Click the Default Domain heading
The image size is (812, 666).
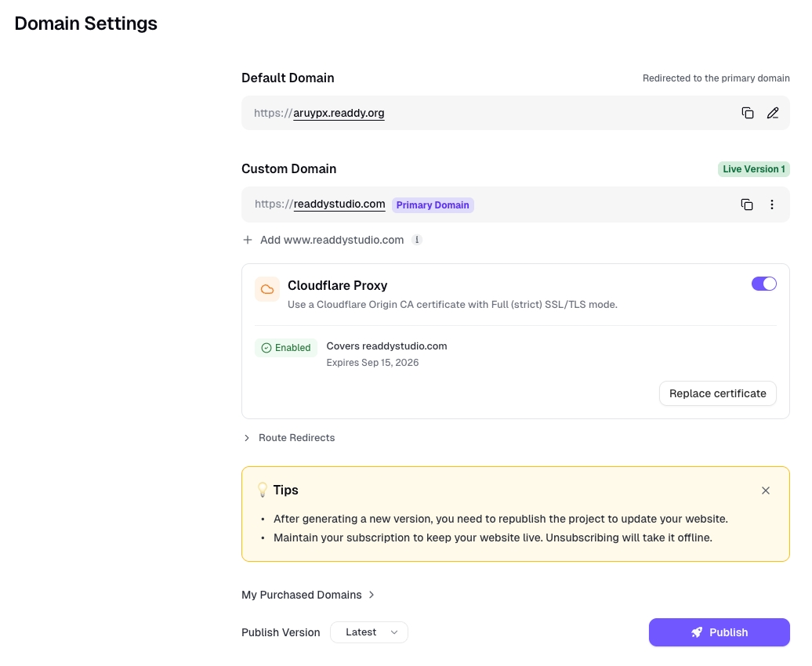[x=288, y=78]
